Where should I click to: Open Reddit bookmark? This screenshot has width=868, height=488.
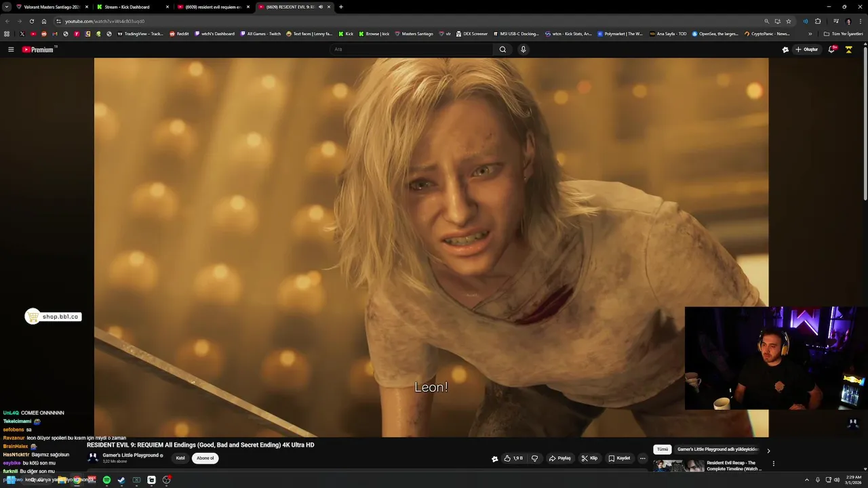(179, 33)
